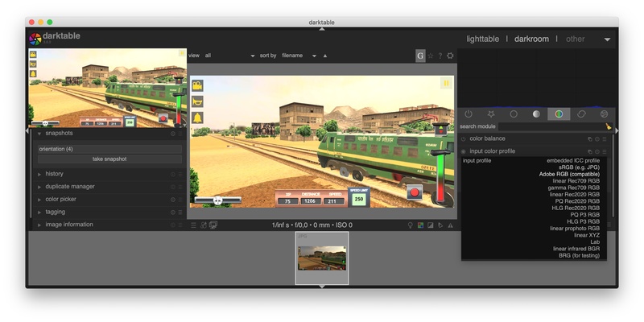Collapse the snapshots panel
Screen dimensions: 644x322
39,134
